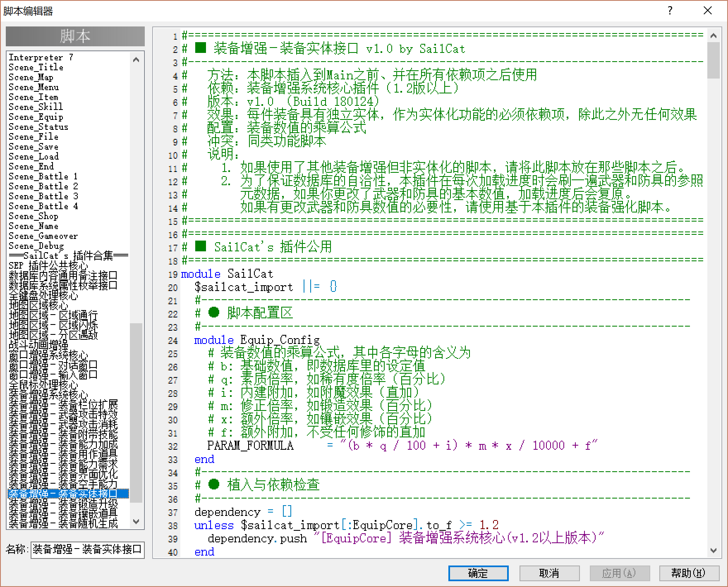Click the dependency = [] code line
The height and width of the screenshot is (587, 728).
click(x=243, y=512)
